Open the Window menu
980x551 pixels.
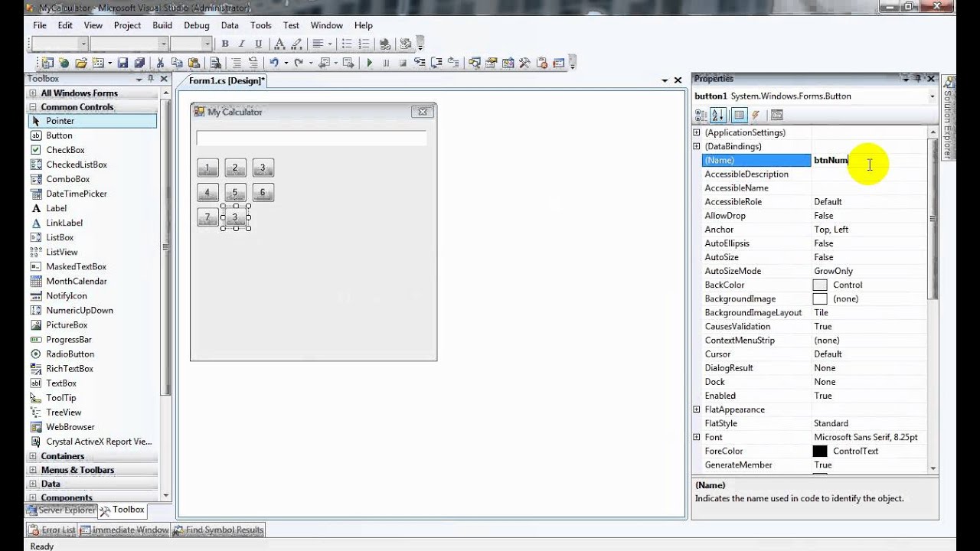click(327, 25)
